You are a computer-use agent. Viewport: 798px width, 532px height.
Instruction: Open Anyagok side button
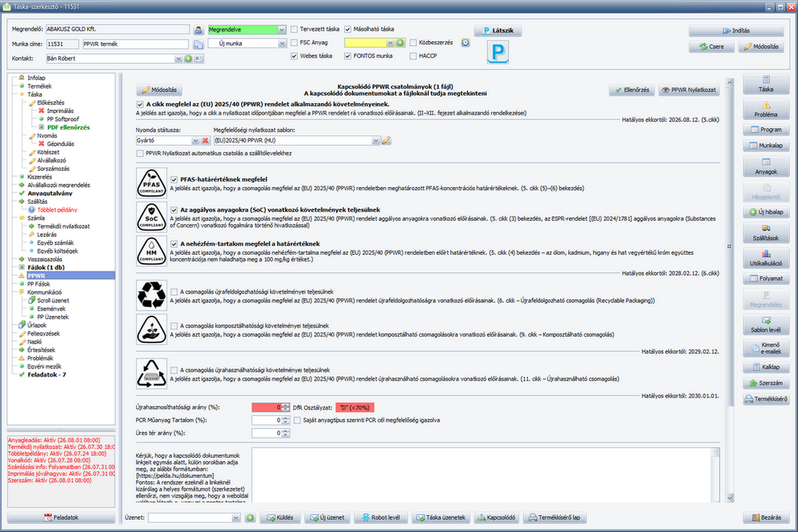(766, 167)
